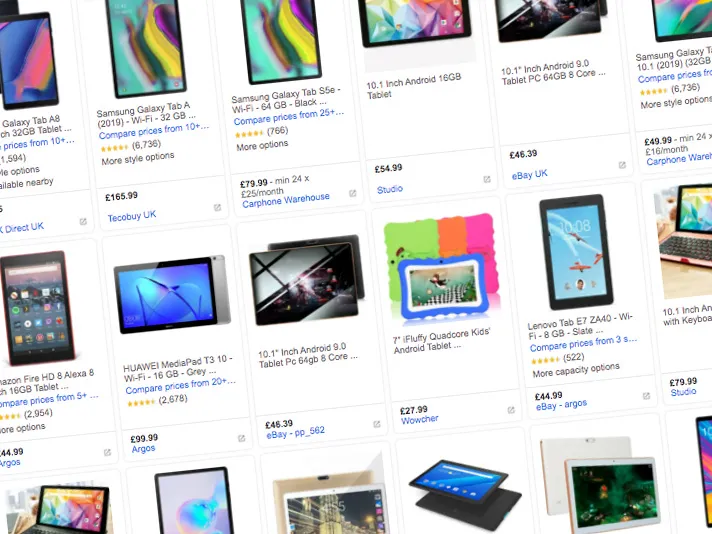Click the Samsung Galaxy Tab A (2019) title
Image resolution: width=712 pixels, height=534 pixels.
(x=145, y=115)
